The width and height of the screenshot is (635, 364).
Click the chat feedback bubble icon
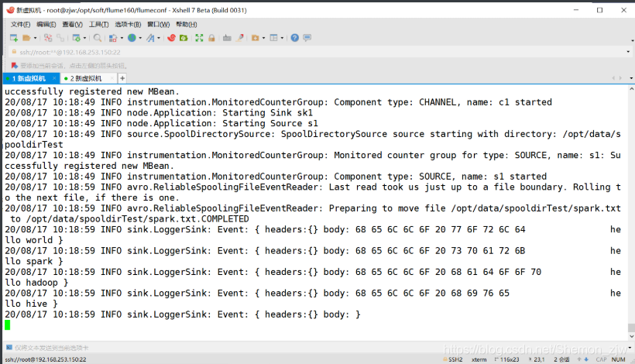[307, 38]
